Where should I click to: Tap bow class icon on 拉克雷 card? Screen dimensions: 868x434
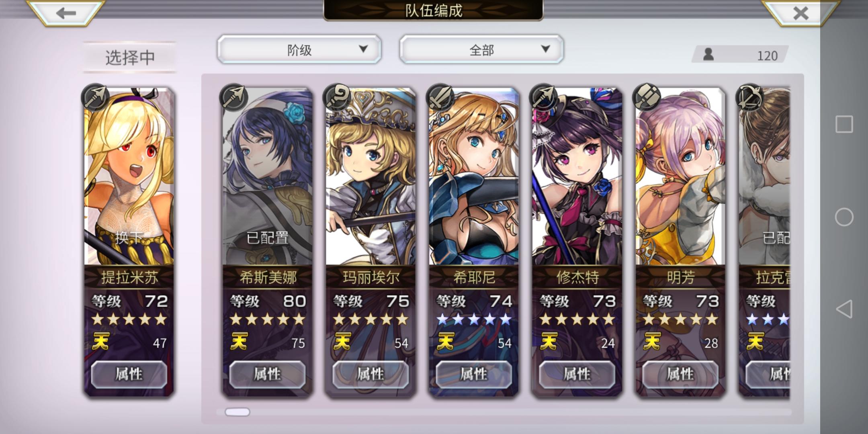pyautogui.click(x=750, y=97)
